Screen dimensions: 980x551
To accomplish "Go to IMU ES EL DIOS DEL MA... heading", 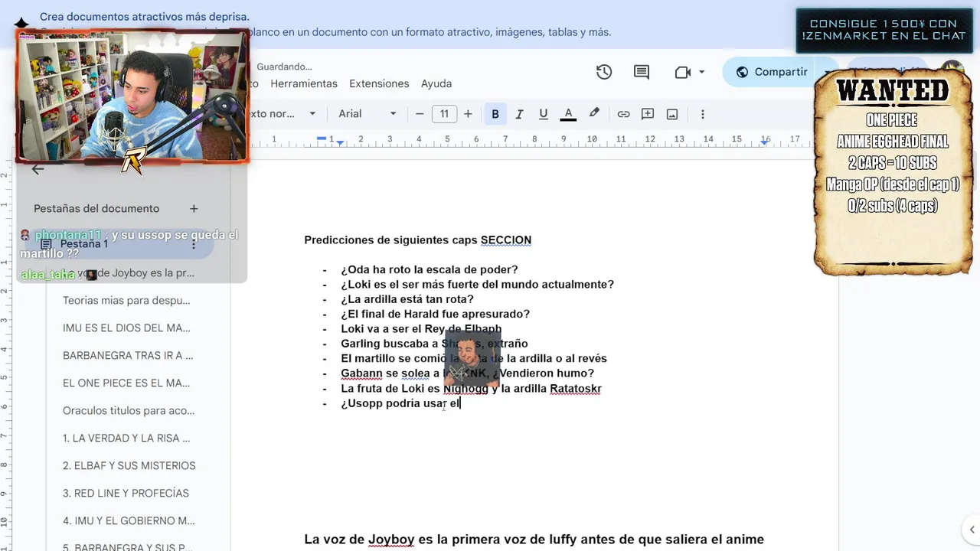I will [x=126, y=328].
